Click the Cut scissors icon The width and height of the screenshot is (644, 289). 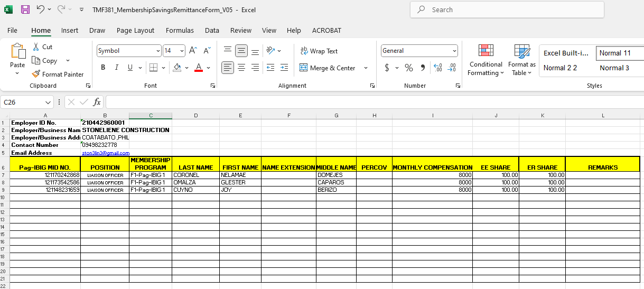click(36, 47)
